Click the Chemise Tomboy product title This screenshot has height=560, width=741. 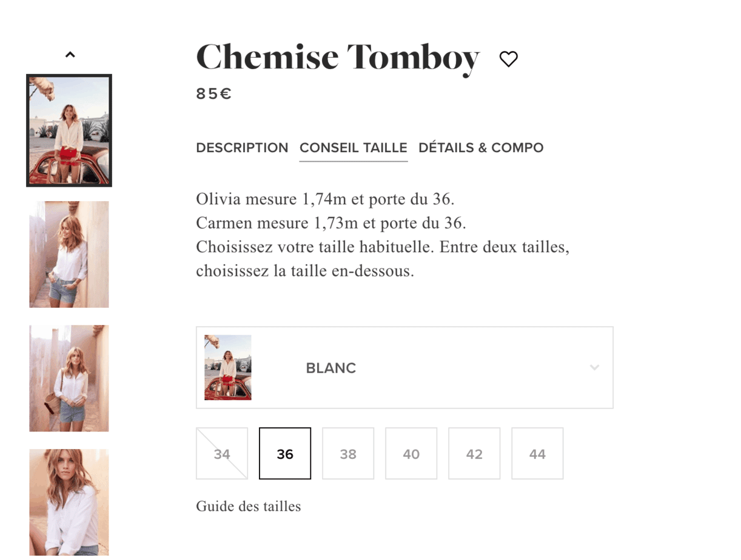pos(338,58)
